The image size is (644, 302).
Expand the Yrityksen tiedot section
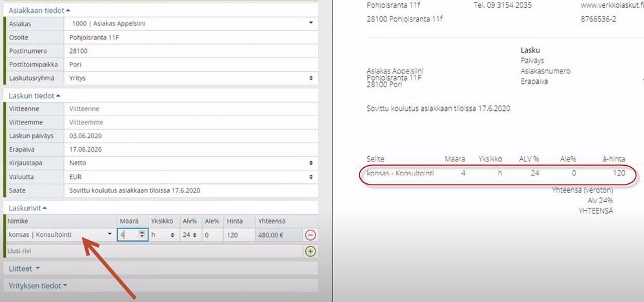(x=38, y=286)
